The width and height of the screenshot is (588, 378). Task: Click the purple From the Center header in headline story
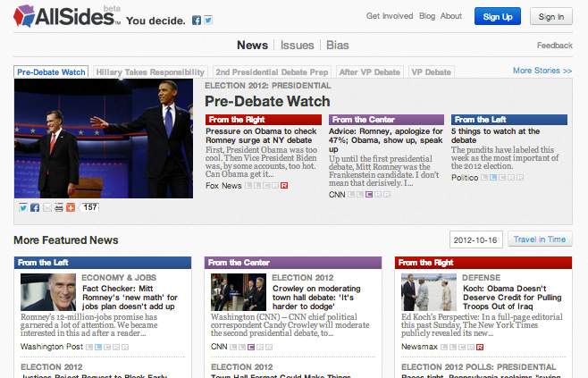[386, 120]
